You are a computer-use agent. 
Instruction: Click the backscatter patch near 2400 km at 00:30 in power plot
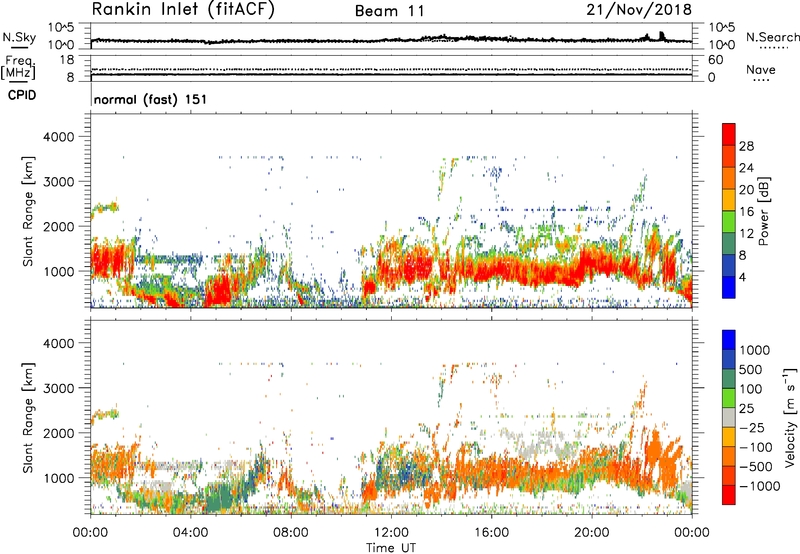pos(106,208)
